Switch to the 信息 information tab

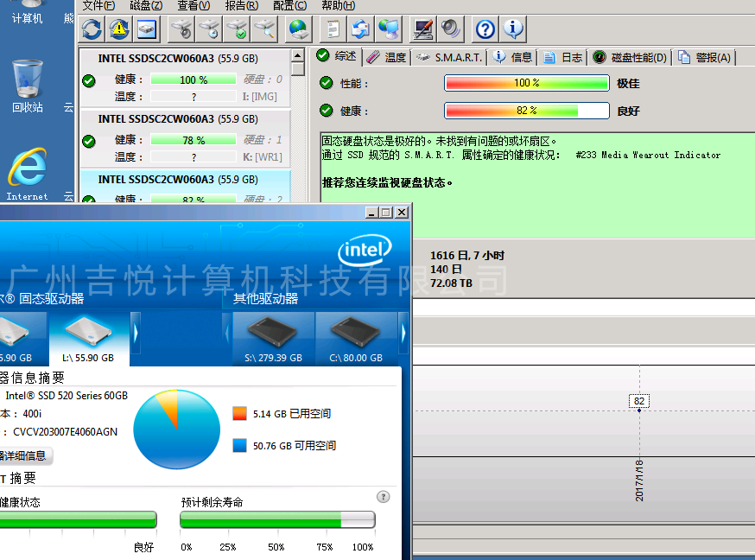pyautogui.click(x=513, y=57)
